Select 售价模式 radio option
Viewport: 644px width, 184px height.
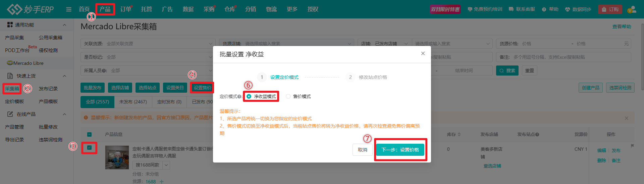tap(298, 96)
